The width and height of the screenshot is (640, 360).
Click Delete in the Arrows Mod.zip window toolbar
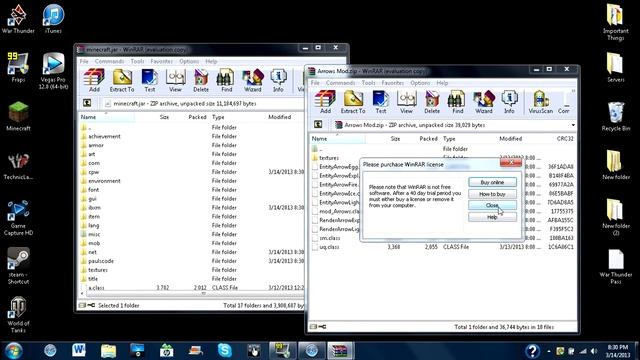tap(432, 102)
